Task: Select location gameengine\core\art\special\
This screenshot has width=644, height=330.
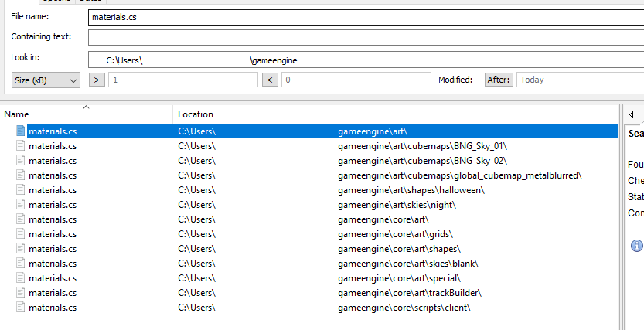Action: pos(399,278)
